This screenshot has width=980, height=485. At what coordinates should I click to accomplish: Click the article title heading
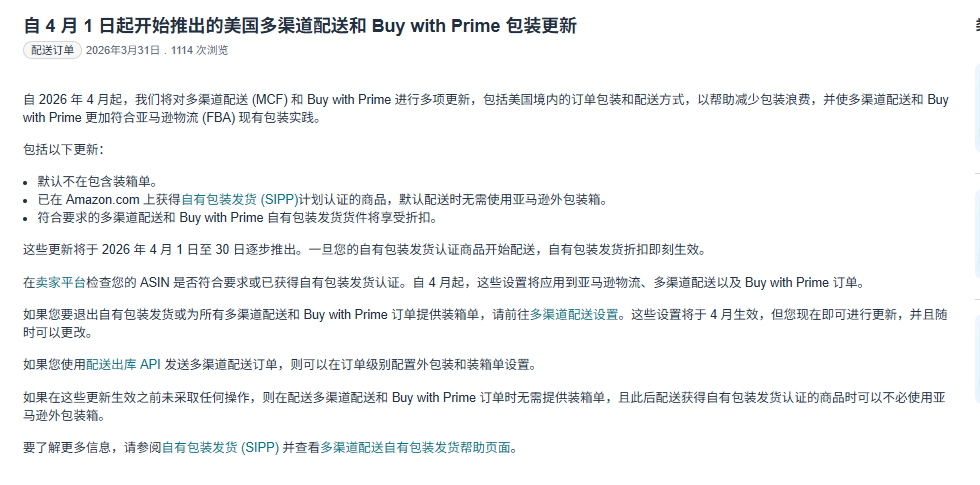pos(299,25)
